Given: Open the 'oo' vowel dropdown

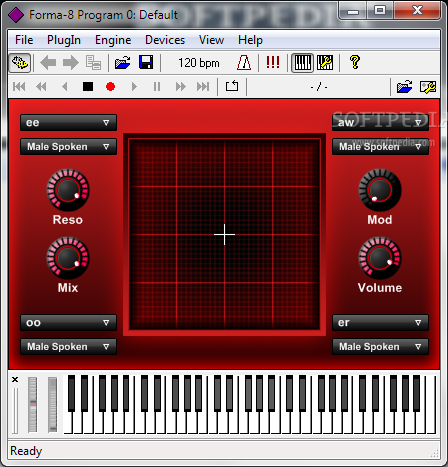Looking at the screenshot, I should point(68,323).
